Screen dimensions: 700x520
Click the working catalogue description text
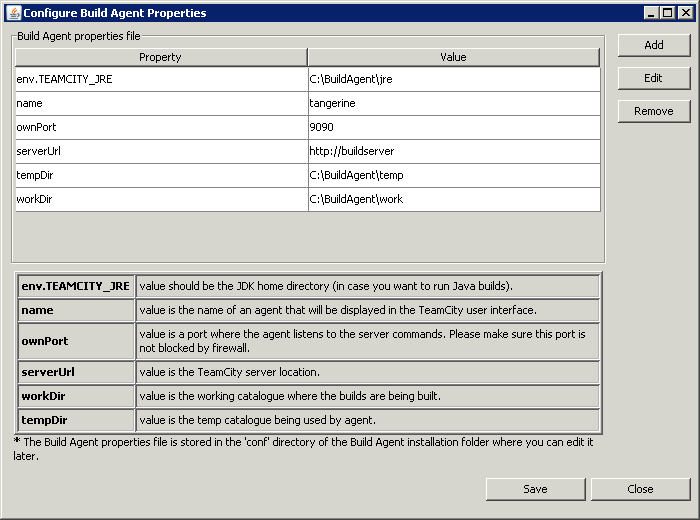(x=290, y=396)
